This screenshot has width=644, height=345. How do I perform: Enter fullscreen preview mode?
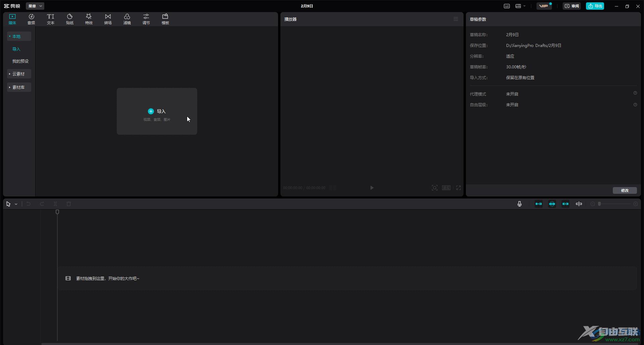459,188
